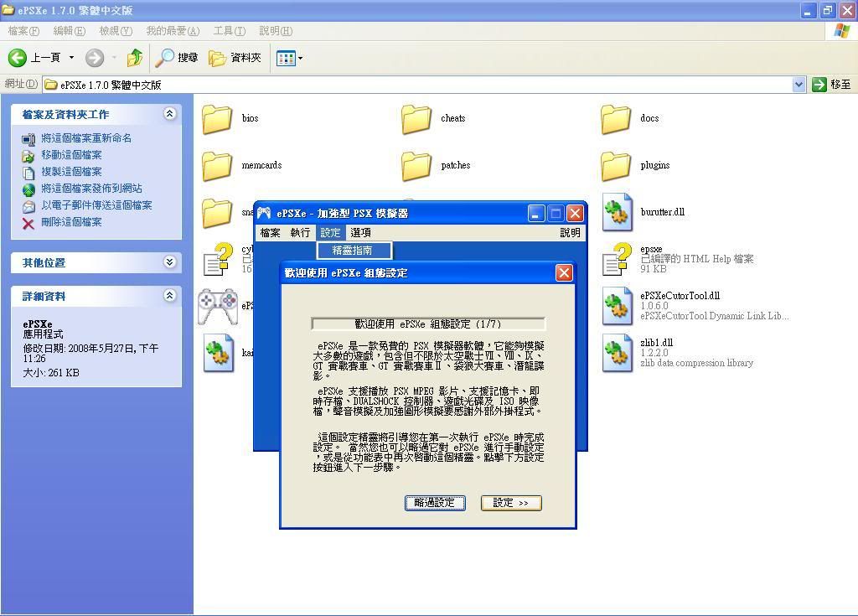Click the 略過設定 button

[435, 503]
